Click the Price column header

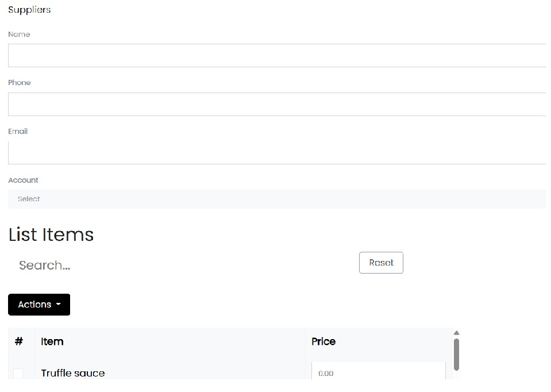323,341
